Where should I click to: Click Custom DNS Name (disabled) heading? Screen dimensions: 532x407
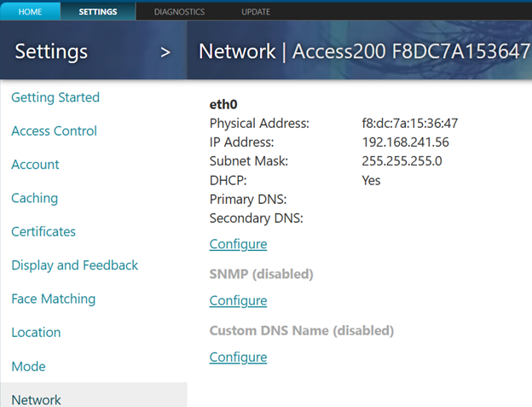(302, 330)
